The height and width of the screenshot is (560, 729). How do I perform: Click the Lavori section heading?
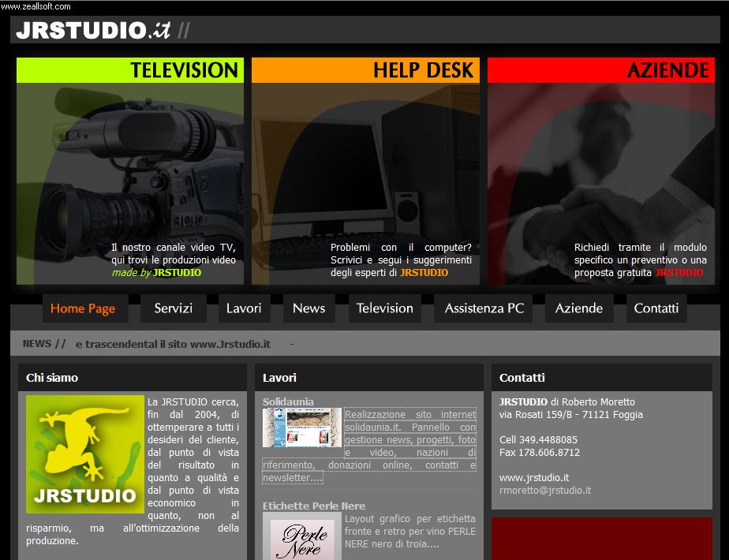(x=279, y=378)
